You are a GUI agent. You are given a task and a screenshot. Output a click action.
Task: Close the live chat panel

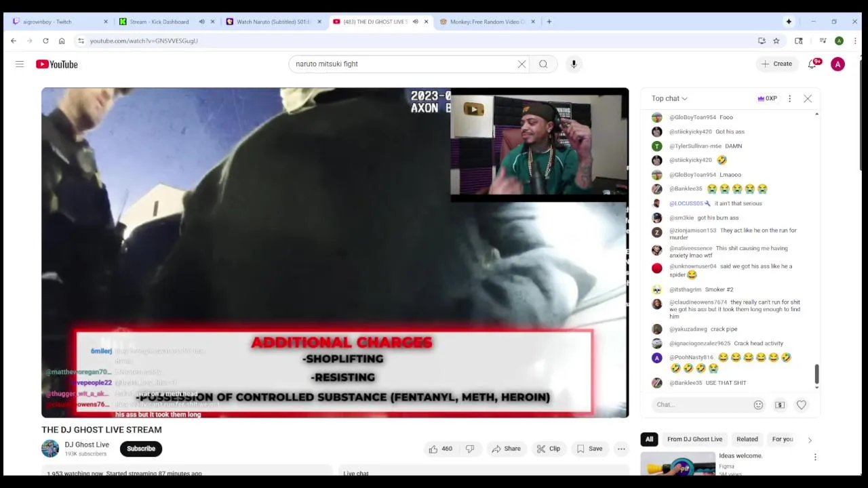tap(808, 98)
